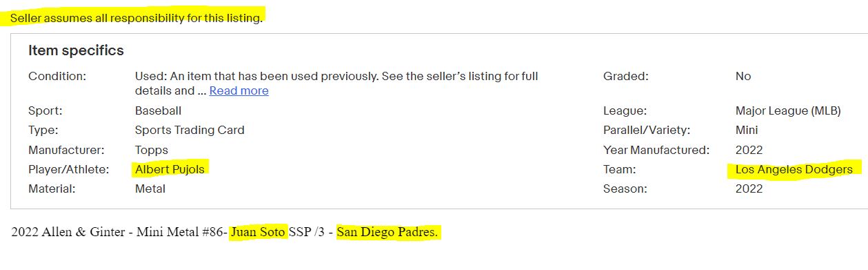
Task: Click the Item specifics heading
Action: [76, 50]
